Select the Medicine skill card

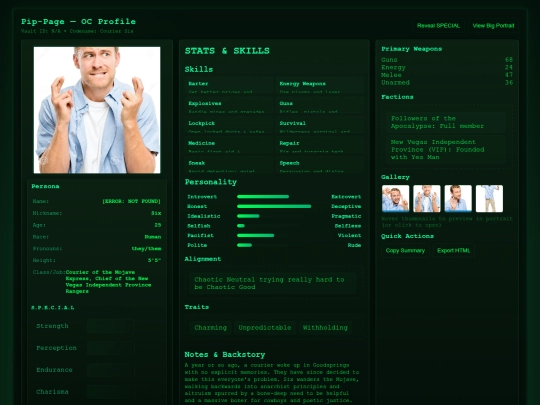(x=229, y=145)
